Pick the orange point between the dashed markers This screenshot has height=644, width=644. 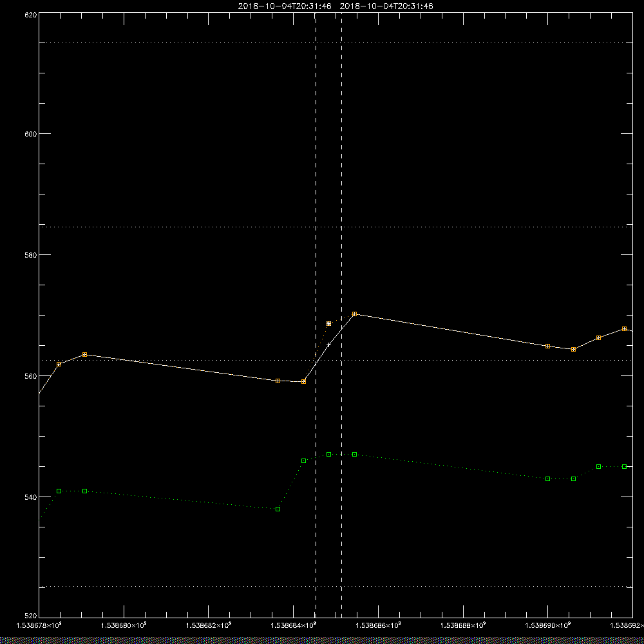point(328,324)
